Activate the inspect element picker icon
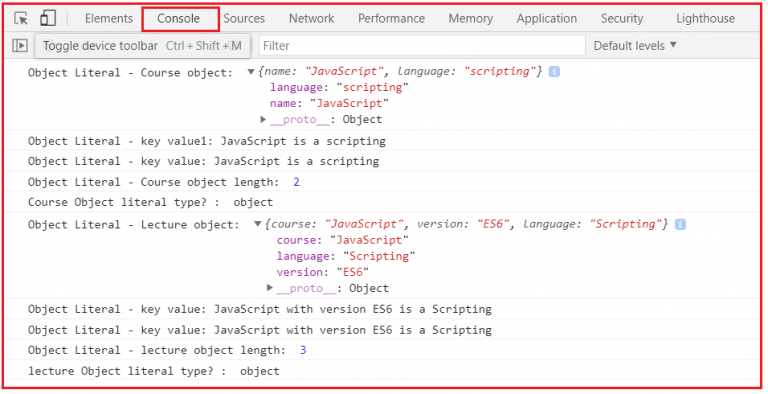 coord(21,19)
